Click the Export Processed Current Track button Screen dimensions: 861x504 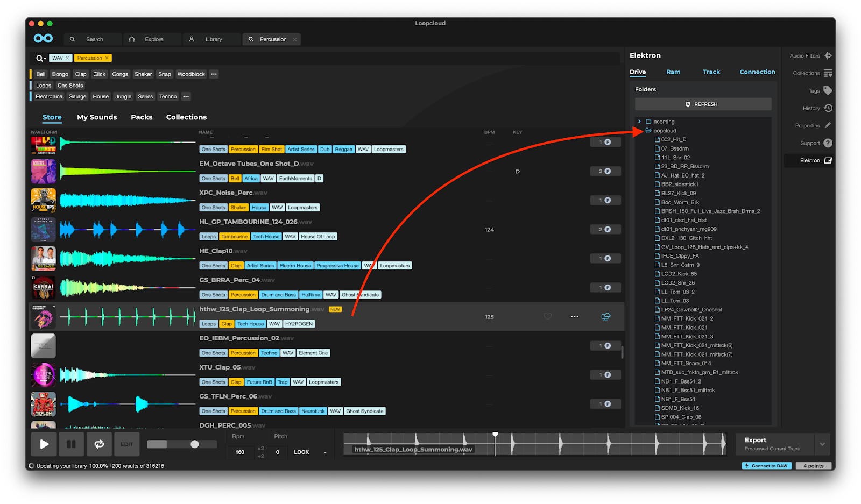775,444
